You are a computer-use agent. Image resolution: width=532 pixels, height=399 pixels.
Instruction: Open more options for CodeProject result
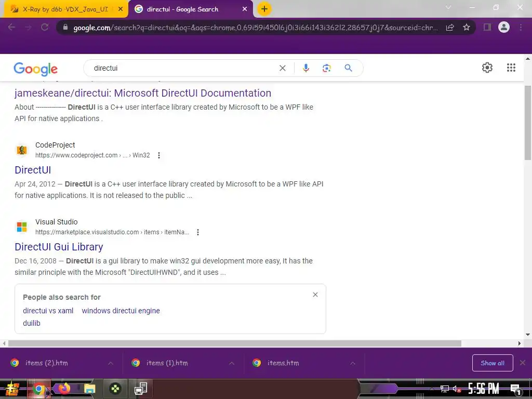tap(159, 155)
